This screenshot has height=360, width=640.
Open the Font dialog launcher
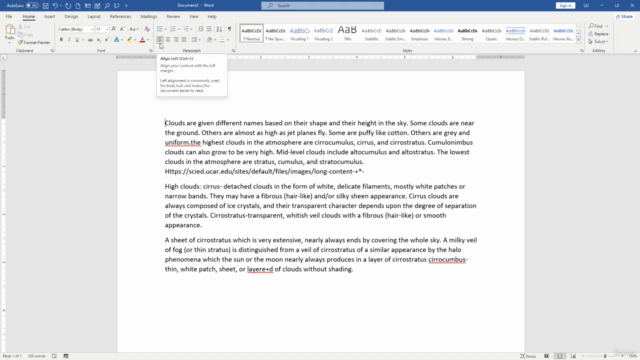point(151,51)
